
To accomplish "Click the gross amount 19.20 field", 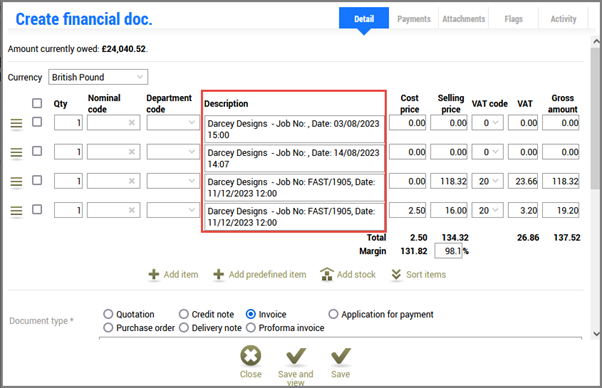I will (x=561, y=210).
